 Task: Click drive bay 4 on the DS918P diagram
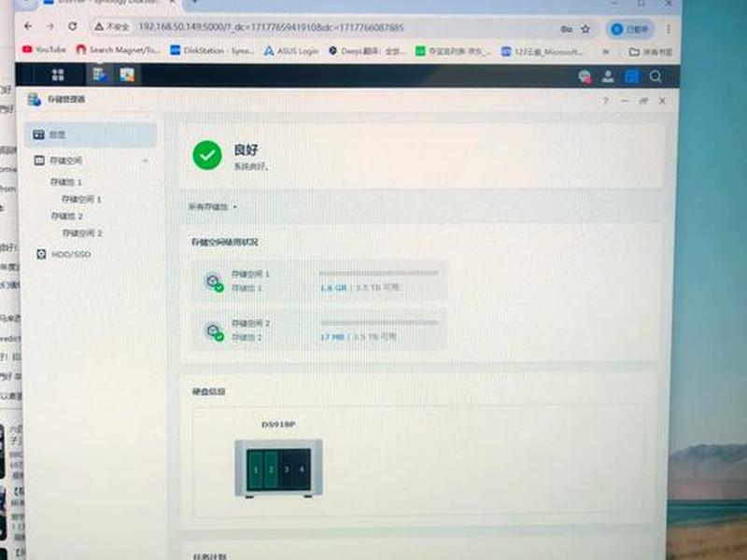(302, 470)
